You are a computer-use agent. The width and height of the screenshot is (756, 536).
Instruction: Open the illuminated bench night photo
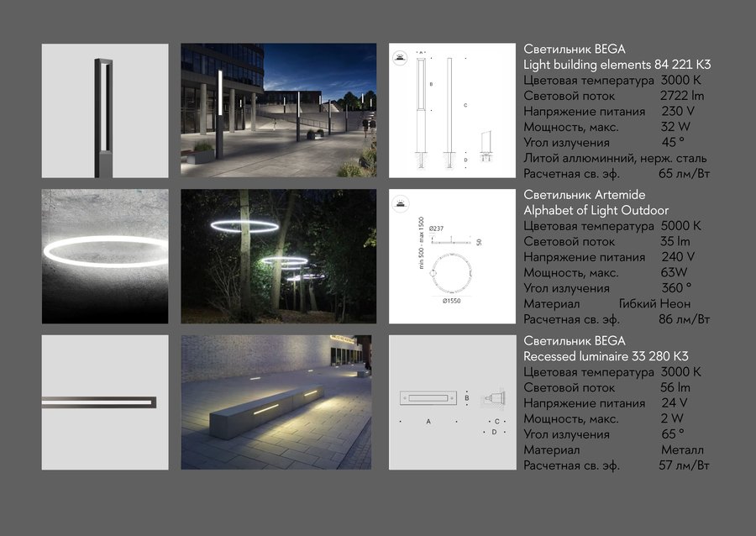click(x=276, y=402)
